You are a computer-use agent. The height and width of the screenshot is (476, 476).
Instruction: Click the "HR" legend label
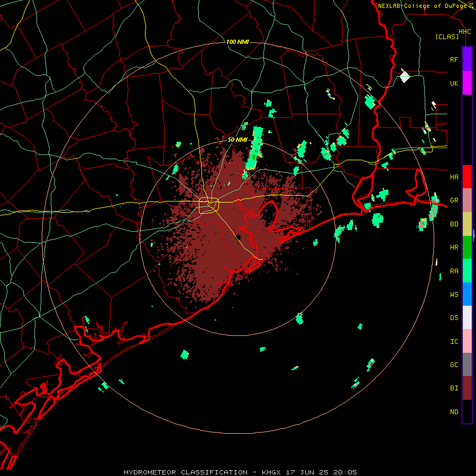454,248
